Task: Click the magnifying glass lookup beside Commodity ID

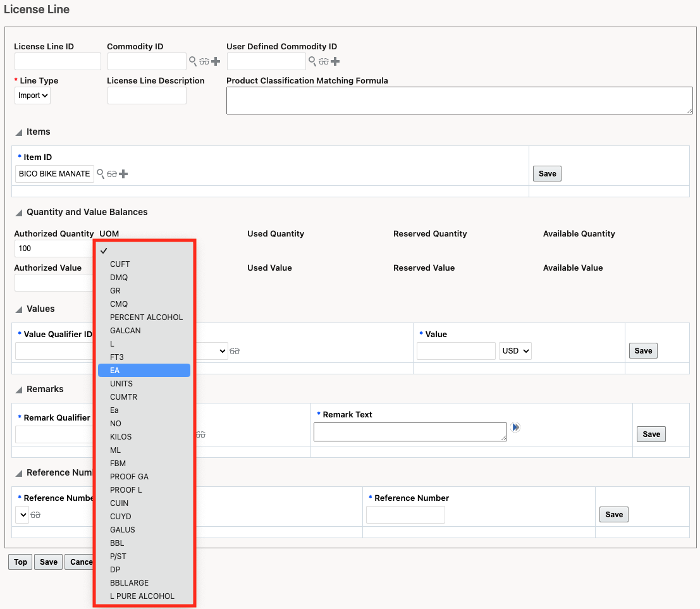Action: (x=193, y=61)
